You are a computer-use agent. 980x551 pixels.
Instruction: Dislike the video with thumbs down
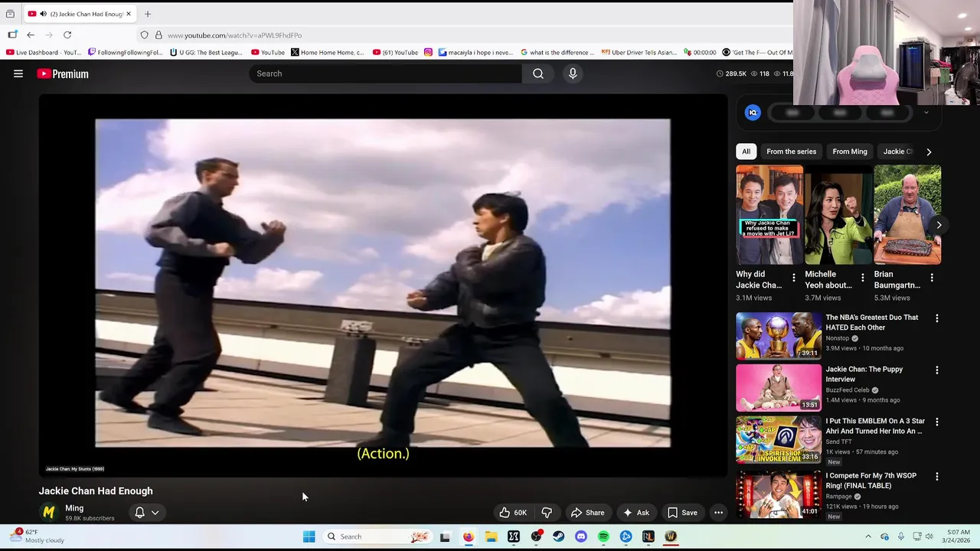(x=547, y=513)
